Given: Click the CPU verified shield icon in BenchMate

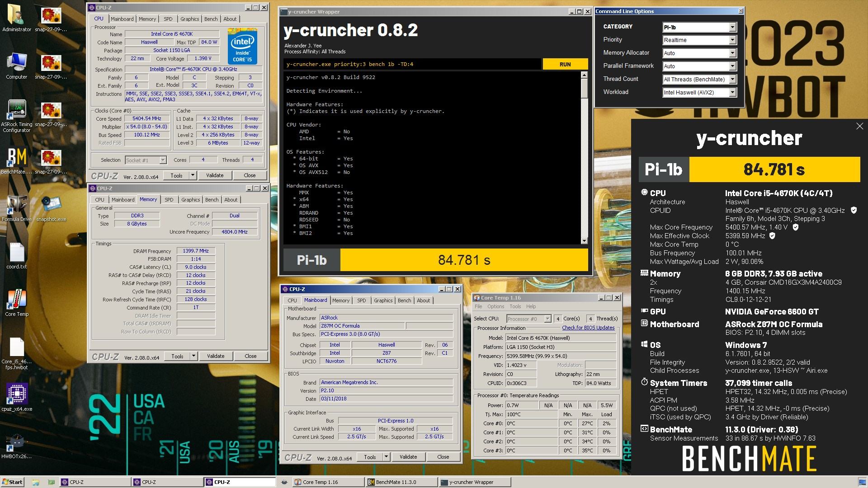Looking at the screenshot, I should click(854, 210).
